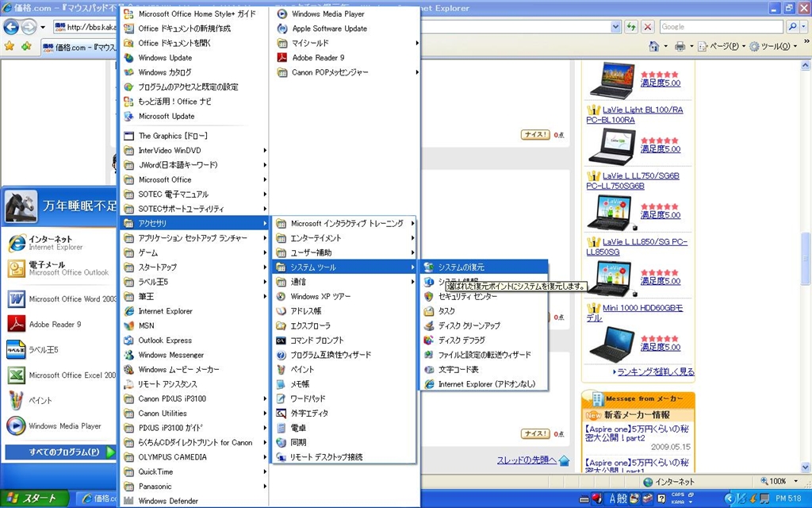Click ランキングを詳しく見る link

click(x=656, y=371)
